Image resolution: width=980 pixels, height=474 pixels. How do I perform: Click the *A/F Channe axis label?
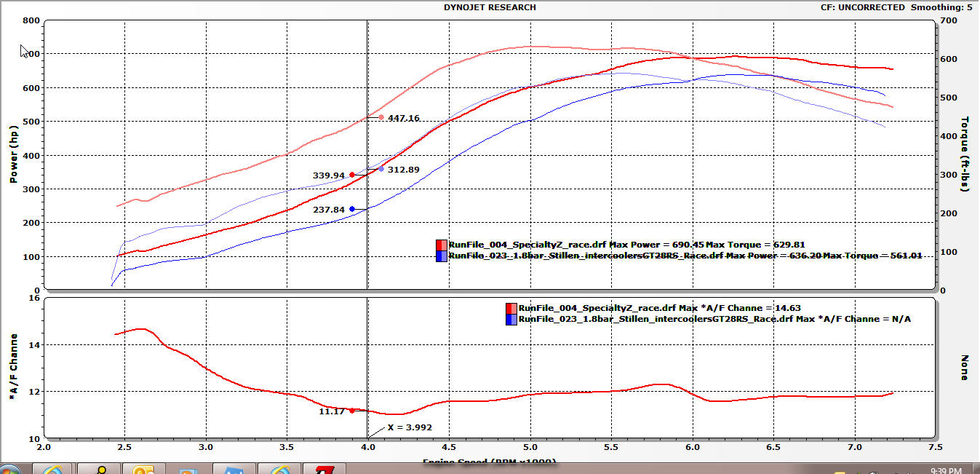tap(14, 368)
